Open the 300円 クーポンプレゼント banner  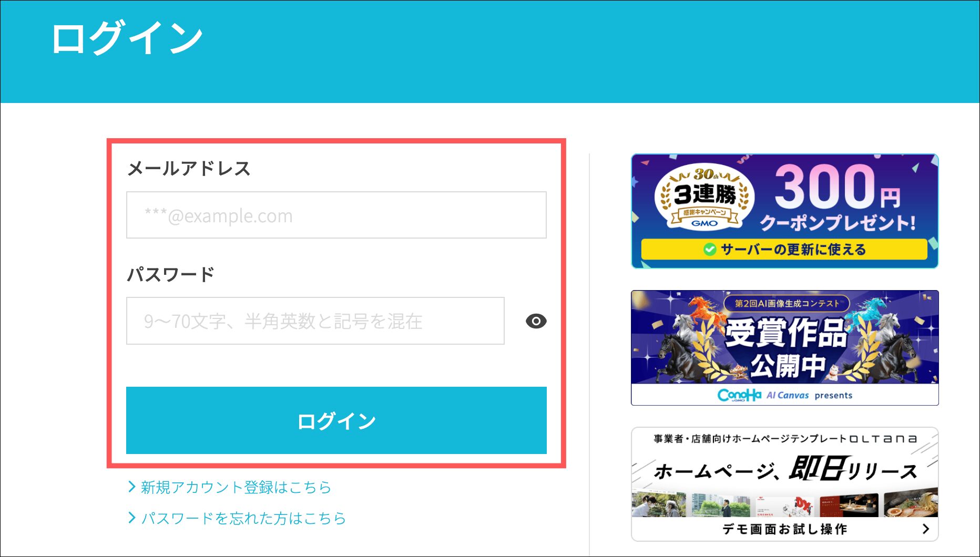(784, 211)
